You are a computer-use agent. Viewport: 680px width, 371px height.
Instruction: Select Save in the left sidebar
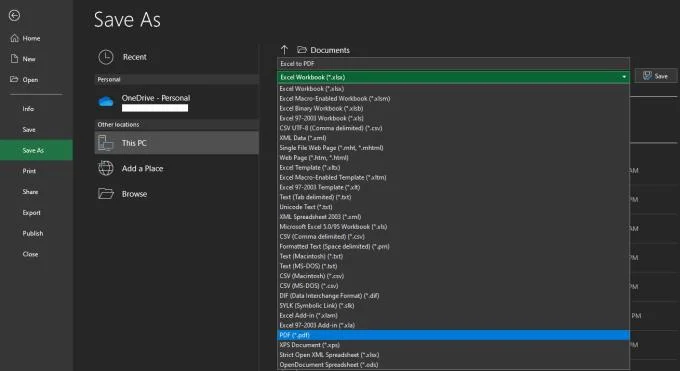click(29, 130)
